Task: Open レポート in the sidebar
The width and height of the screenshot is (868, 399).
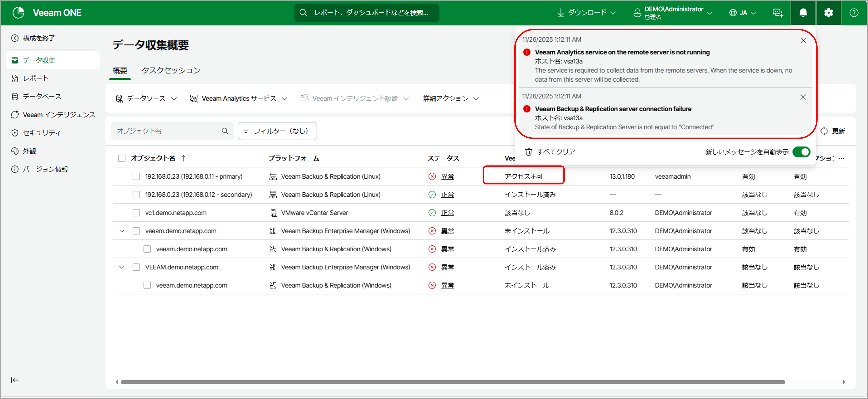Action: point(36,78)
